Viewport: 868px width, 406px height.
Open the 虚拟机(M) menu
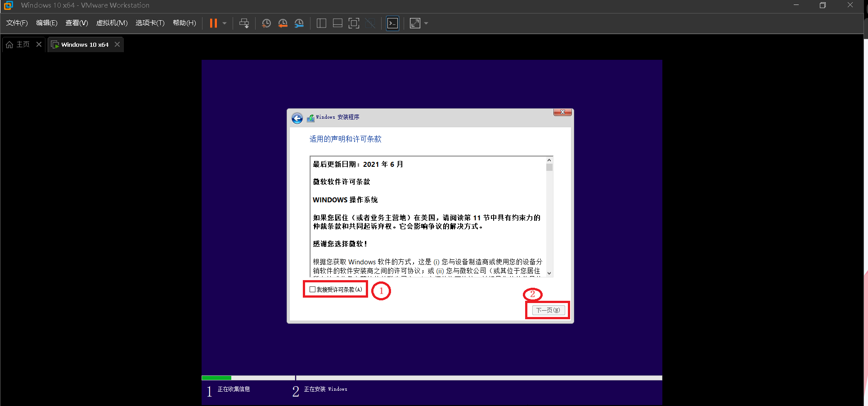tap(112, 23)
